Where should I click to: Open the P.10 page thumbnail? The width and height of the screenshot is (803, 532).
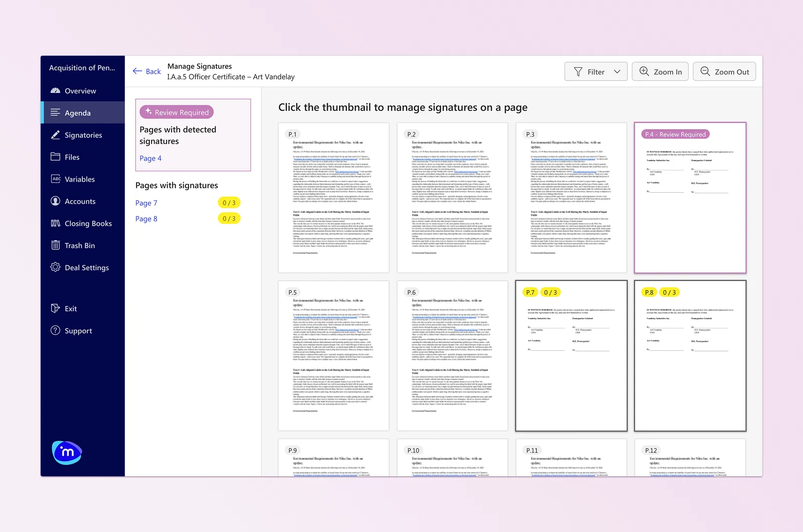[x=453, y=458]
